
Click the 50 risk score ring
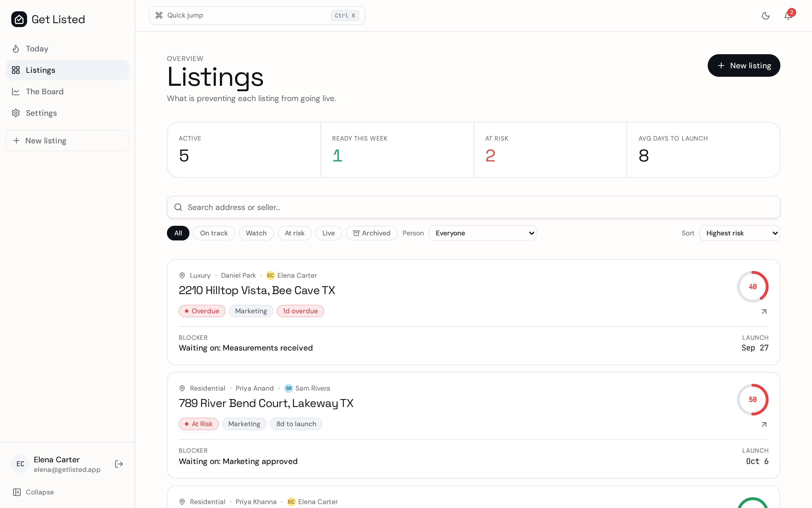(753, 399)
